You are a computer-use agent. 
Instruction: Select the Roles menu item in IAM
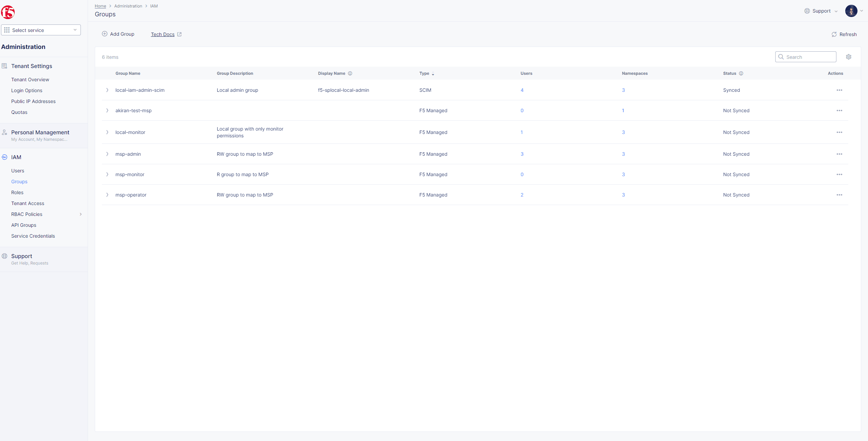pyautogui.click(x=17, y=192)
